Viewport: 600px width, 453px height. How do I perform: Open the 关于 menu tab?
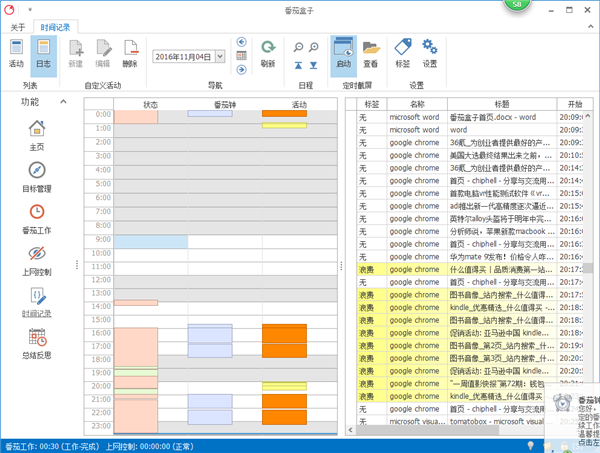point(17,26)
